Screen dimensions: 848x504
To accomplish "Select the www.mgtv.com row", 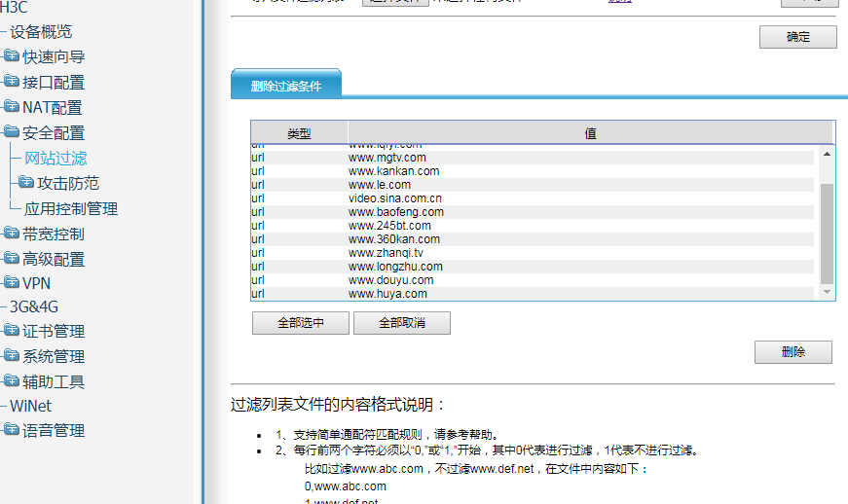I will 533,158.
